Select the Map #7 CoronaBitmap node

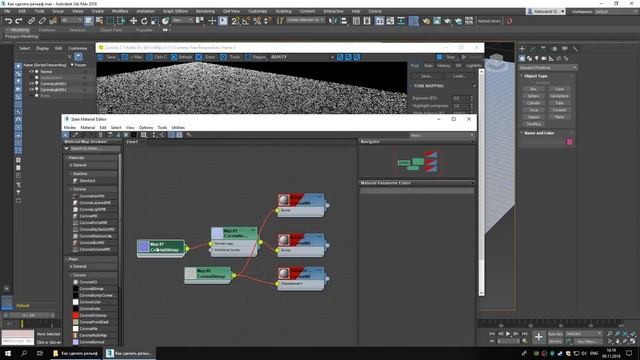click(161, 248)
